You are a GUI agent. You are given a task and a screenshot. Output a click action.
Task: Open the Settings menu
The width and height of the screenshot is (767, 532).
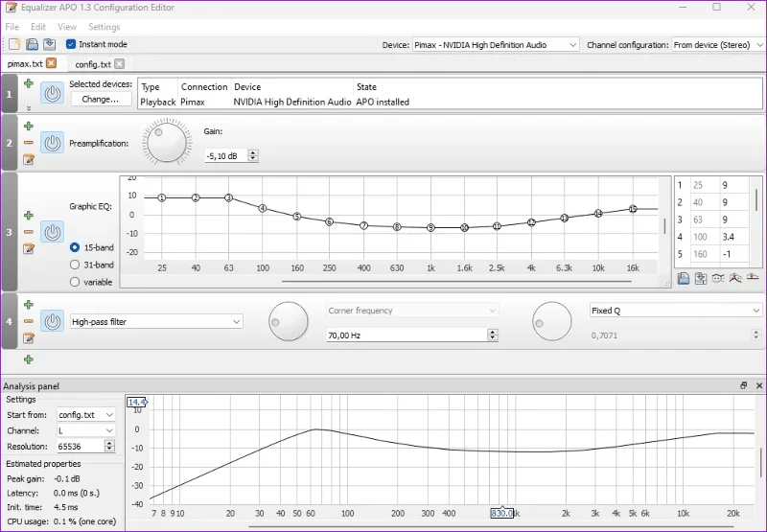tap(105, 27)
